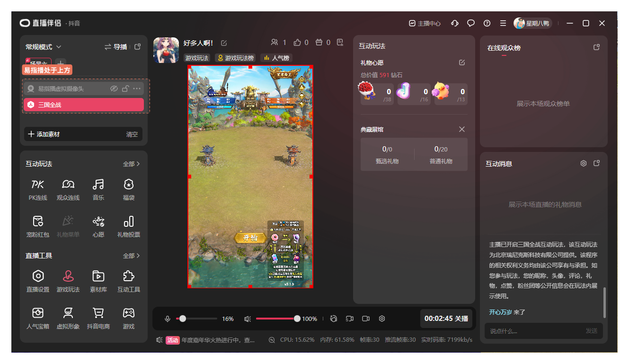Open the performance monitor icon
This screenshot has height=364, width=629.
[x=272, y=340]
